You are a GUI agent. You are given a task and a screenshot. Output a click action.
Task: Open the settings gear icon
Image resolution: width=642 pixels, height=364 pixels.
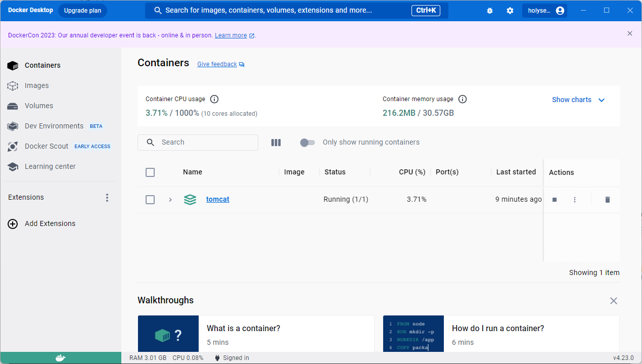pos(510,11)
